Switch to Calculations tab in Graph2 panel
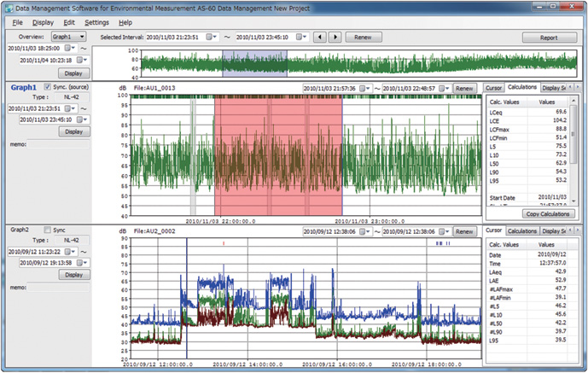 (x=522, y=230)
